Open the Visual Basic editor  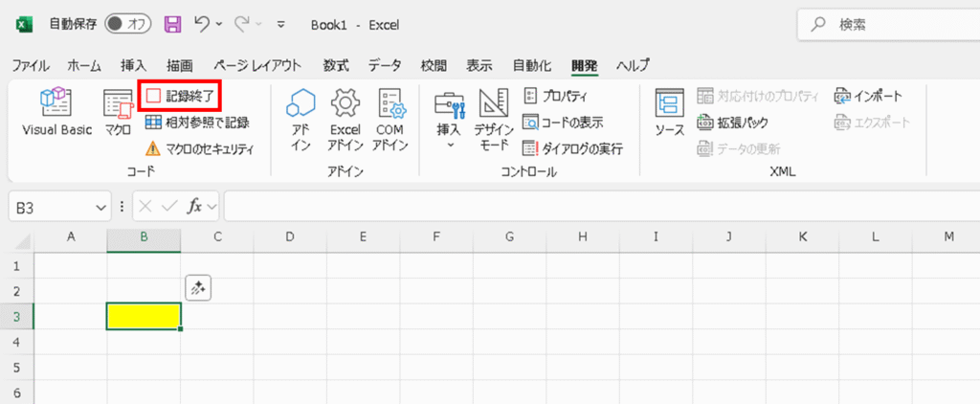tap(56, 111)
